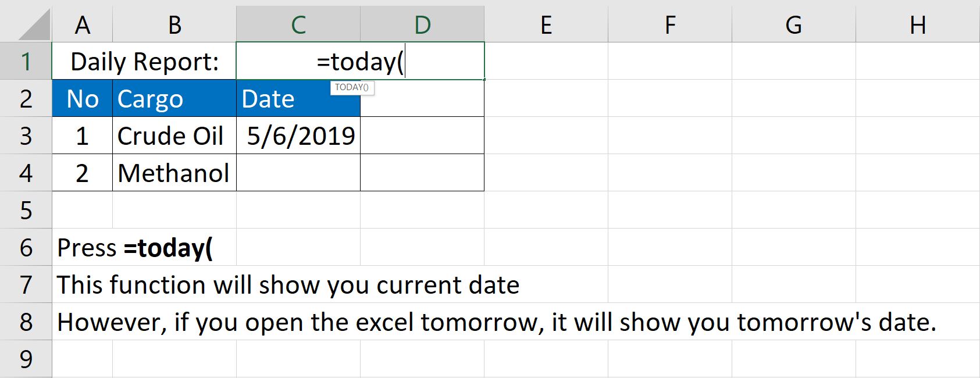Select the 5/6/2019 date cell
The height and width of the screenshot is (378, 980).
click(x=298, y=136)
